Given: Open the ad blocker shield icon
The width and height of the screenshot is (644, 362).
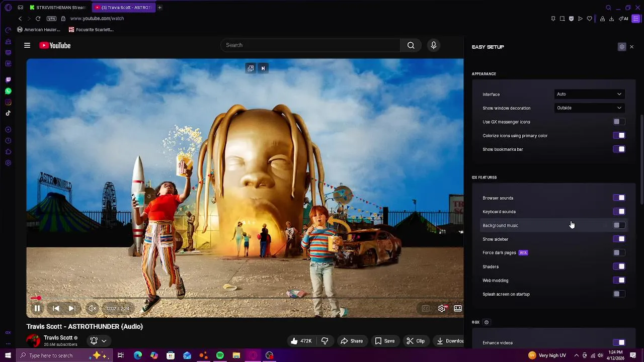Looking at the screenshot, I should tap(571, 19).
